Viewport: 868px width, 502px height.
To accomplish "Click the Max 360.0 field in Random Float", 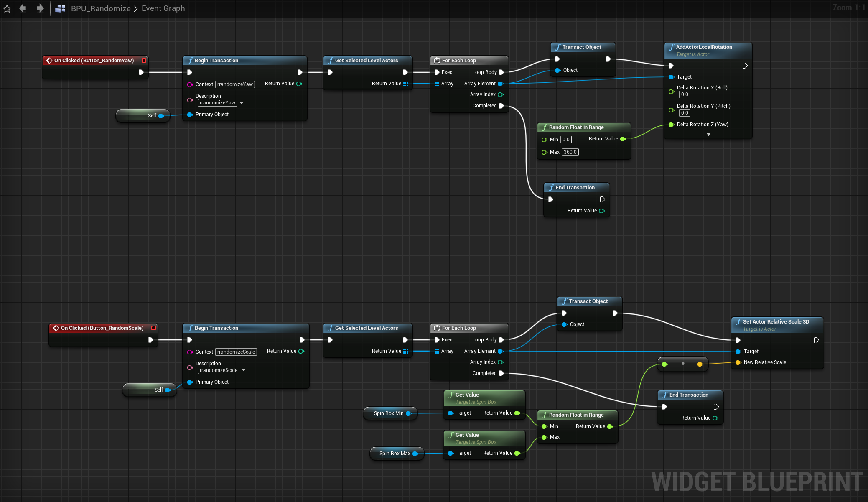I will [570, 152].
